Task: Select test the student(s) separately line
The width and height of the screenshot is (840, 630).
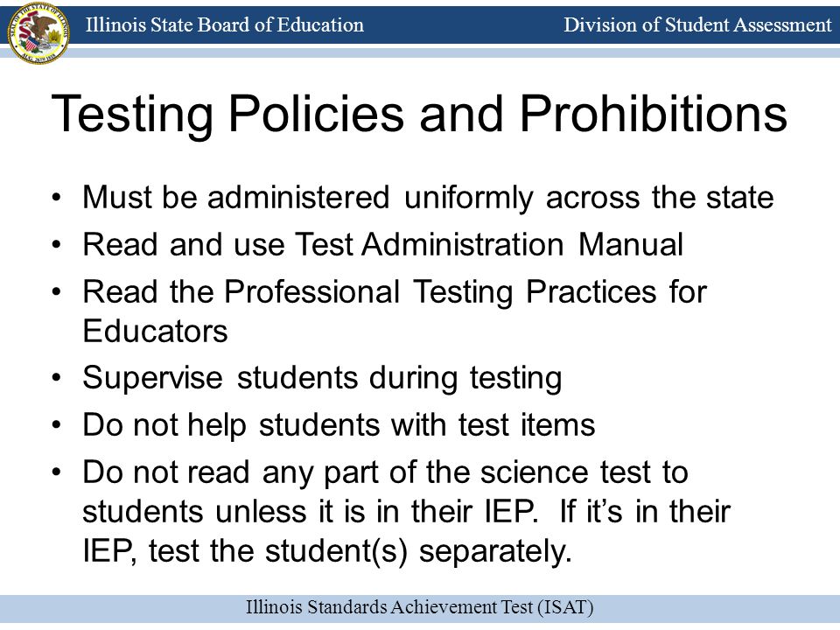Action: [327, 551]
